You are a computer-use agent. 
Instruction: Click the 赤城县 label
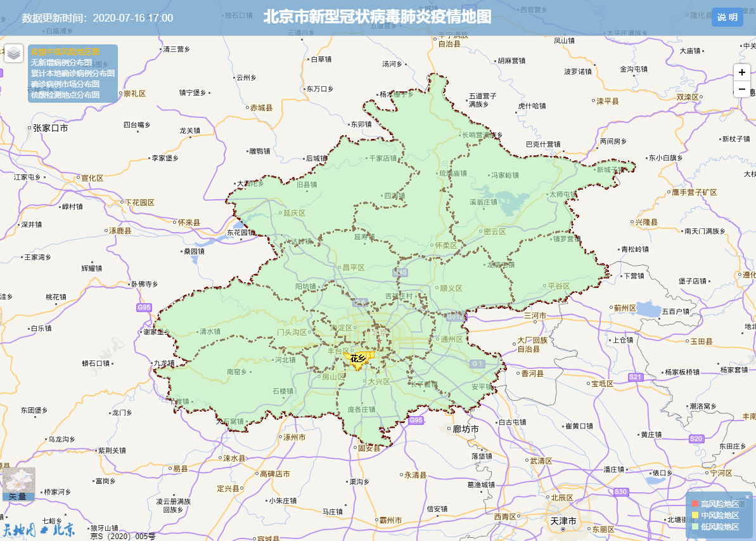point(261,108)
